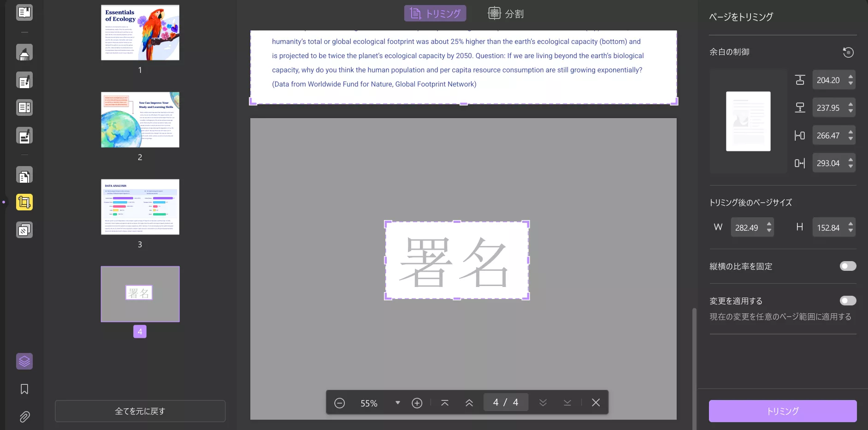This screenshot has height=430, width=868.
Task: Select page 2 thumbnail with globe
Action: coord(140,120)
